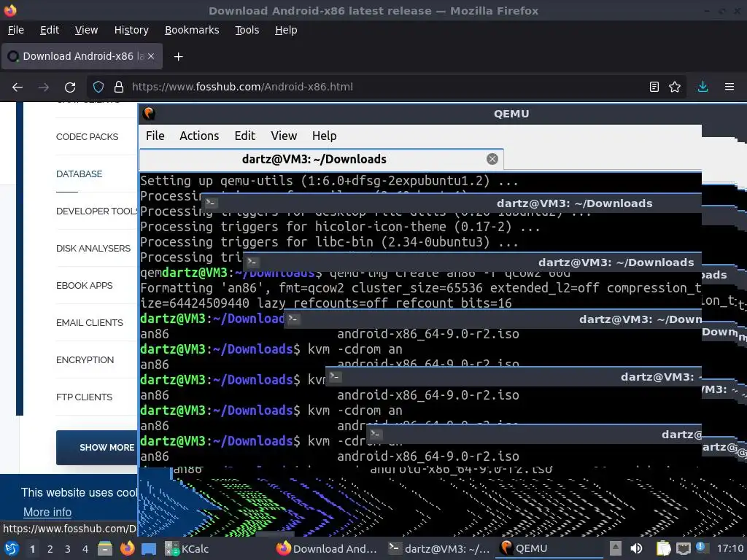The width and height of the screenshot is (747, 560).
Task: Switch to Download And... Firefox taskbar entry
Action: click(327, 548)
